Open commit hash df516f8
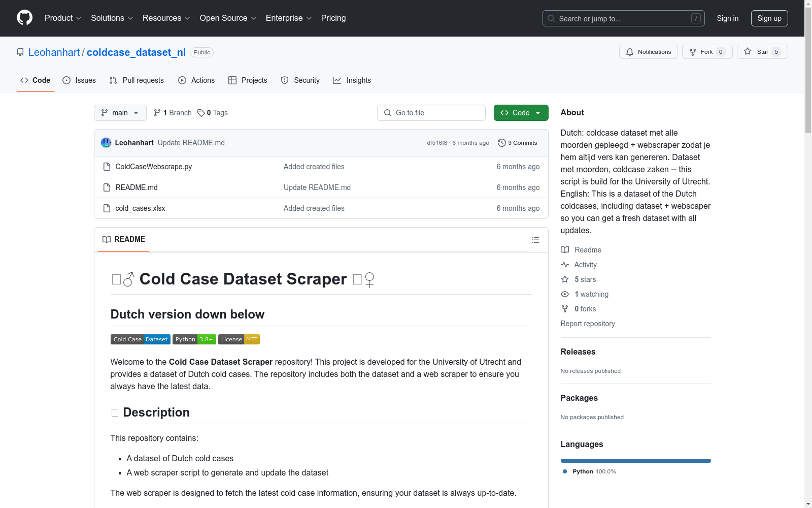 [437, 143]
